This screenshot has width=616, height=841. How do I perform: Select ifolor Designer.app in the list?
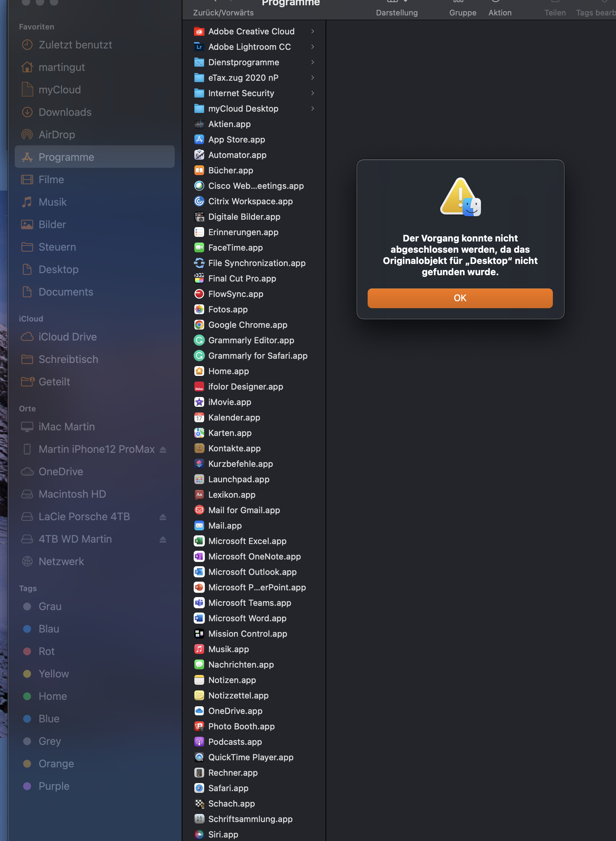pyautogui.click(x=254, y=386)
